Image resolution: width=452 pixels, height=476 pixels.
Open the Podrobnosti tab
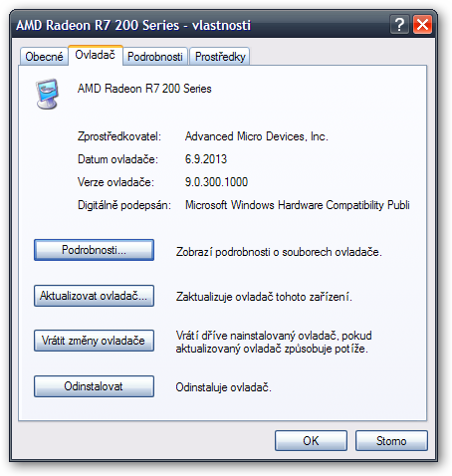click(x=155, y=57)
